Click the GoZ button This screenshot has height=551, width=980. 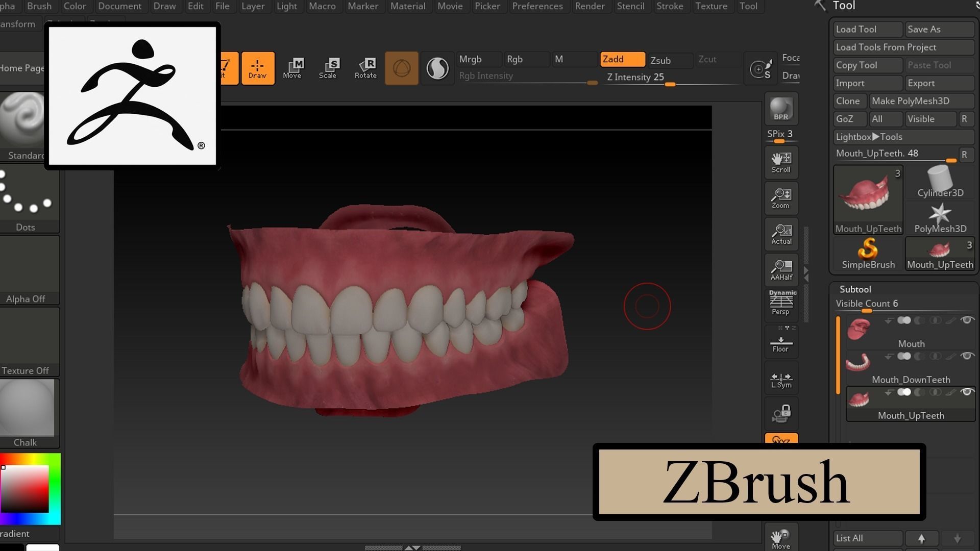click(x=850, y=119)
